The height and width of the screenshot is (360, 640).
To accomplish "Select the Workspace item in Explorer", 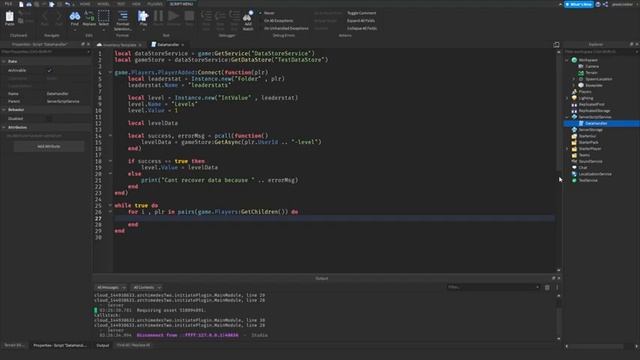I will (x=588, y=60).
